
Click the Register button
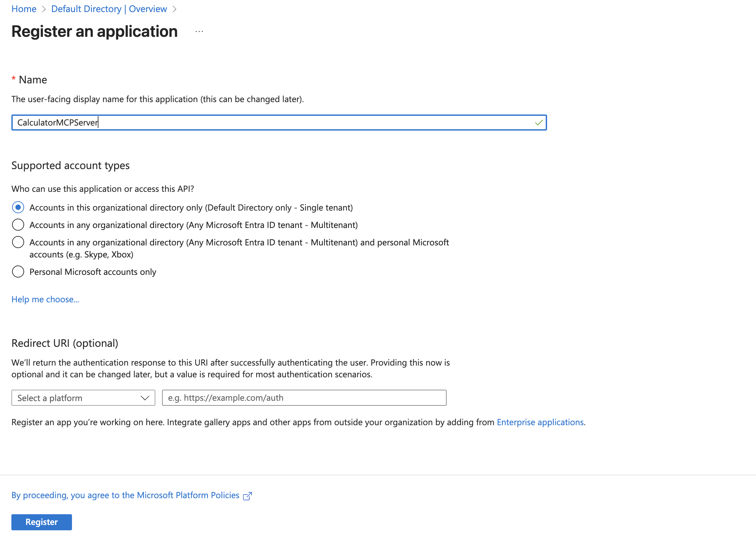(x=42, y=522)
